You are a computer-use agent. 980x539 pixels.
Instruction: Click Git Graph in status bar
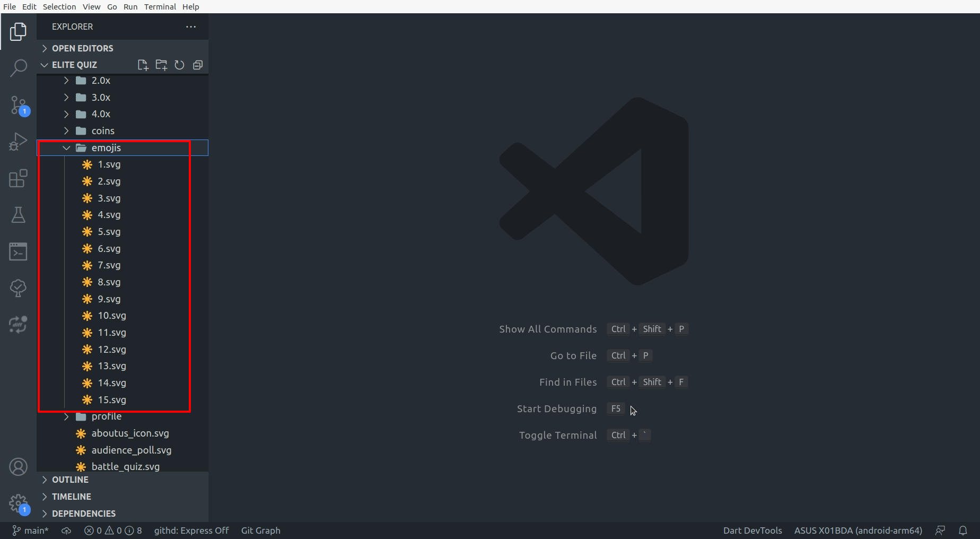pyautogui.click(x=260, y=531)
